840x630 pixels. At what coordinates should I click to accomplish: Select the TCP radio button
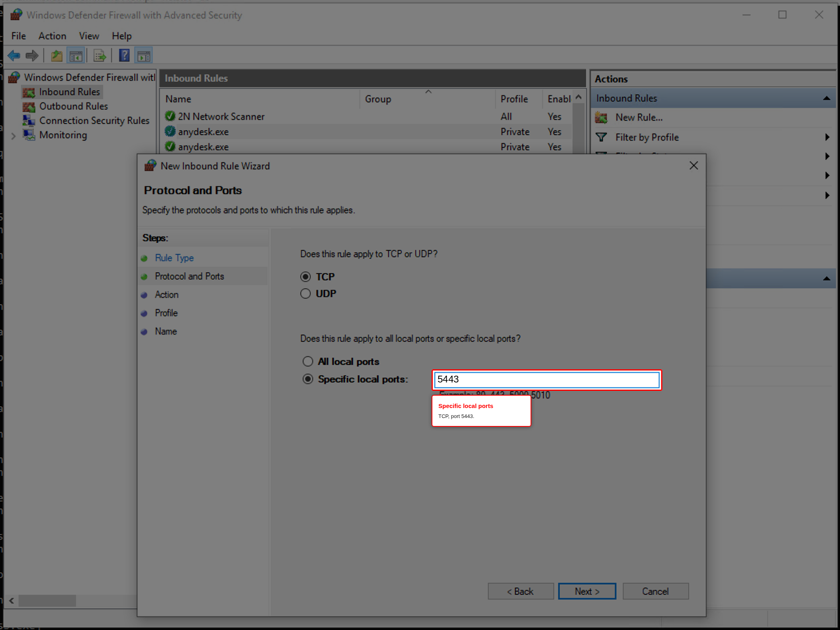[x=305, y=277]
